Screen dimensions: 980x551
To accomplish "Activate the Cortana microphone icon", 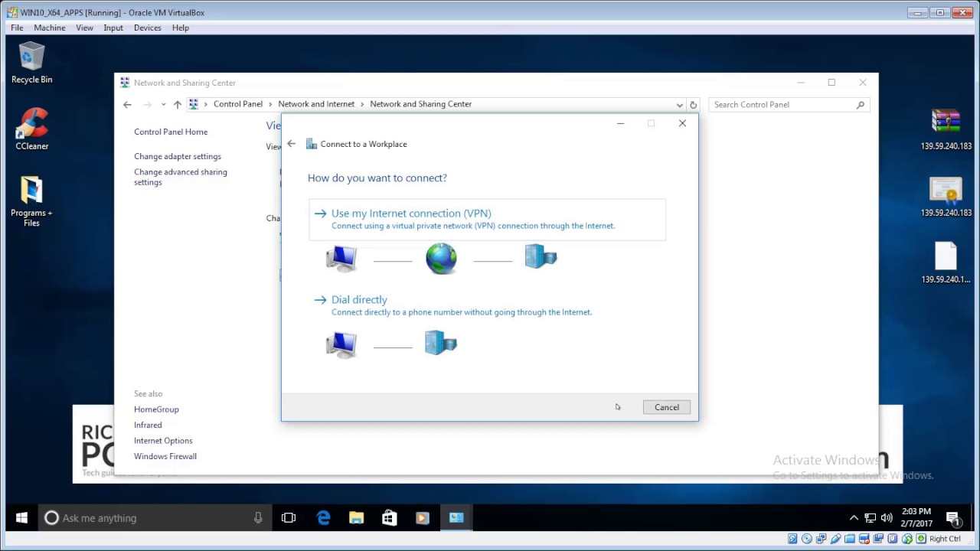I will [x=258, y=518].
